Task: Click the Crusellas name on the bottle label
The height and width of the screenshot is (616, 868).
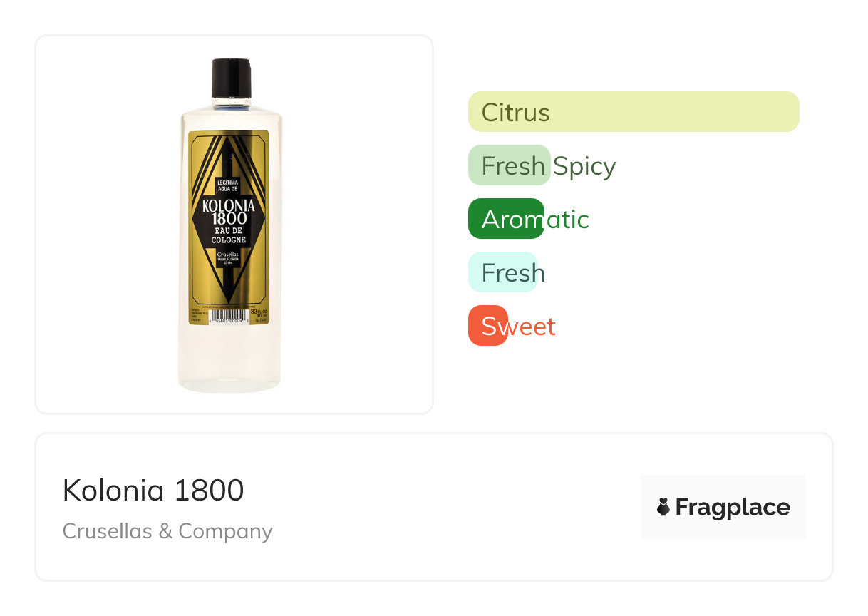Action: tap(229, 255)
